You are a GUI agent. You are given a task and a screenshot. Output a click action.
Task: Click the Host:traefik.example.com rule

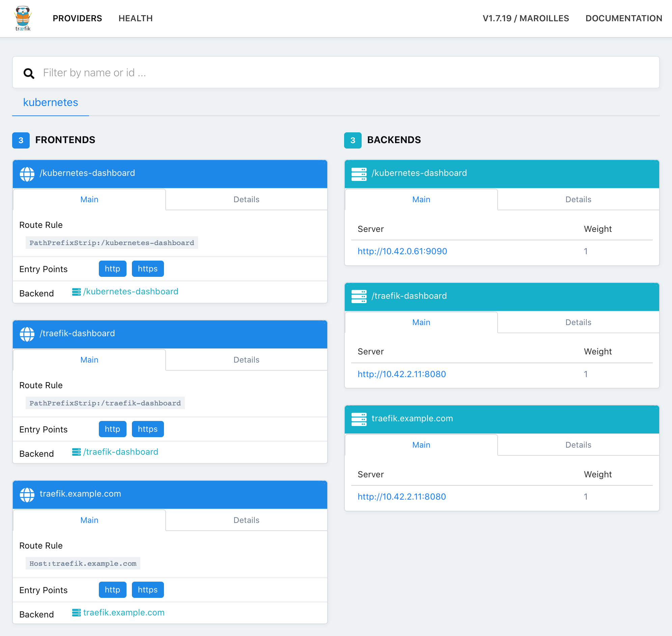[83, 564]
